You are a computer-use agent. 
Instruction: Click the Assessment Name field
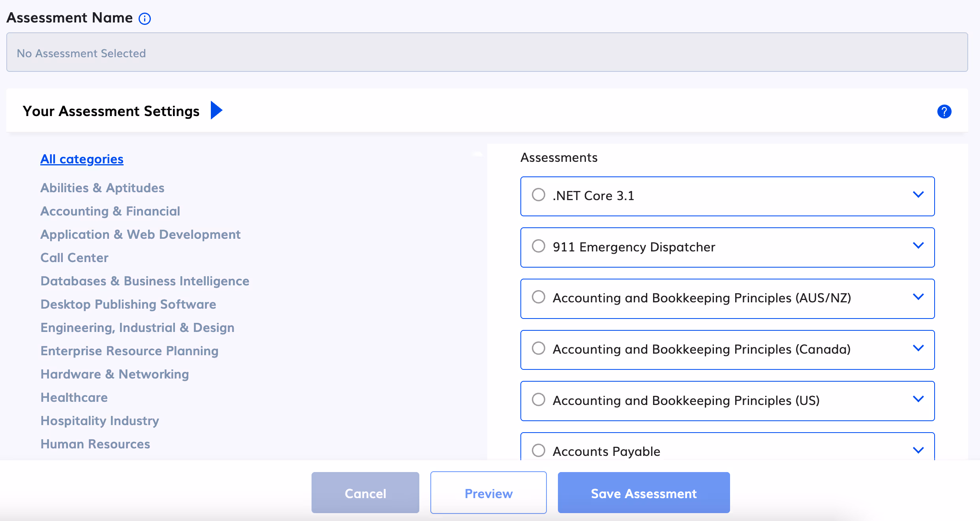487,52
